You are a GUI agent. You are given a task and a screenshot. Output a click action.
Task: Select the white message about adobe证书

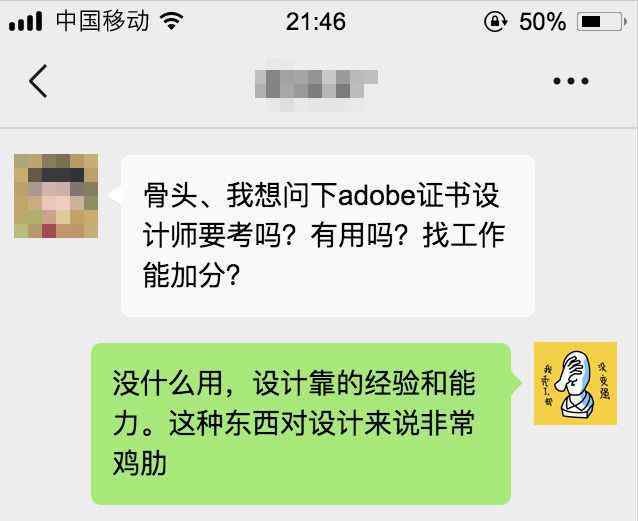[x=328, y=236]
